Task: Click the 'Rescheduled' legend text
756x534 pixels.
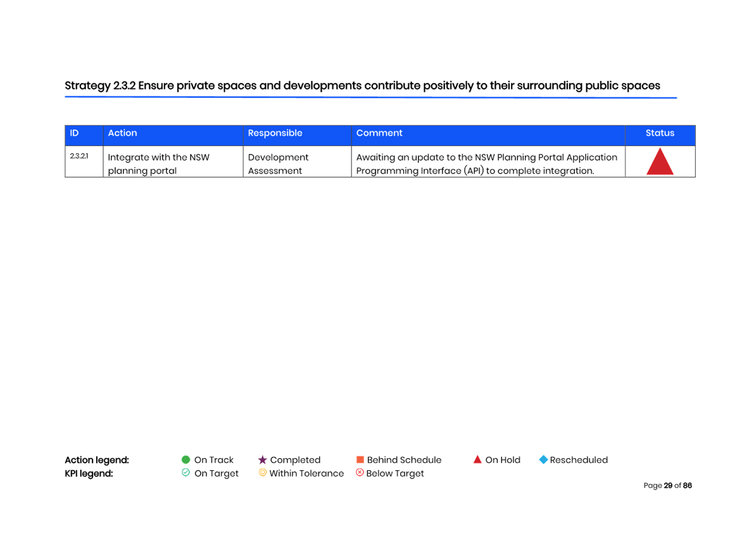Action: click(x=579, y=460)
